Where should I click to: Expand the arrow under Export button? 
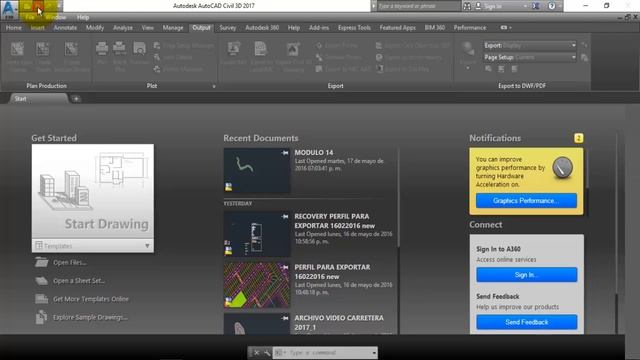[x=468, y=68]
